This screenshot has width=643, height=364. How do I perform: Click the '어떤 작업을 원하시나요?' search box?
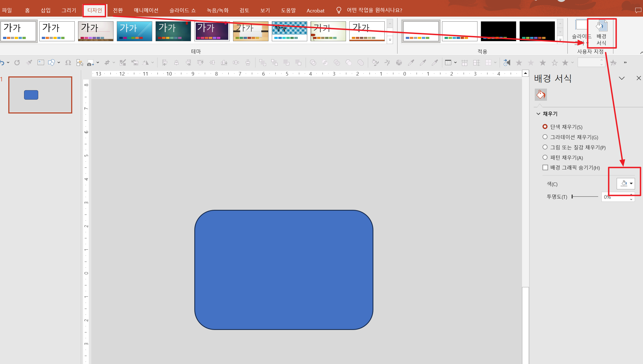pos(374,11)
